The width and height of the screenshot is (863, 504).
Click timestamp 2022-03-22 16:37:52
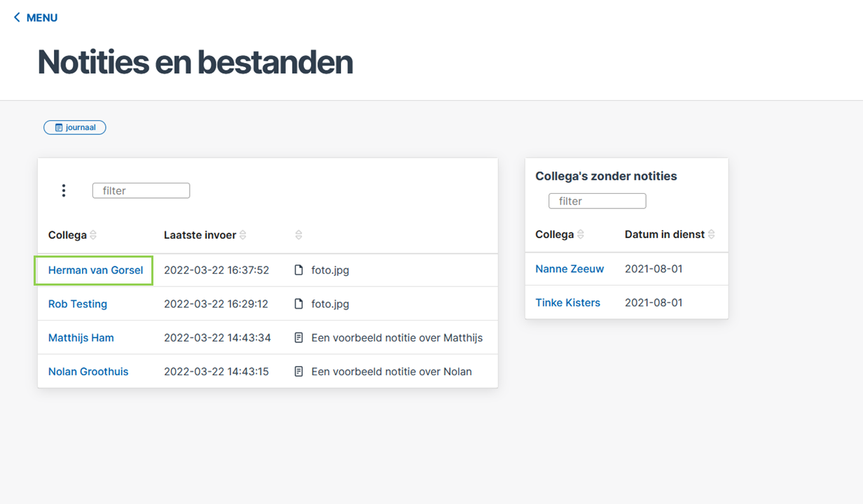pyautogui.click(x=216, y=270)
